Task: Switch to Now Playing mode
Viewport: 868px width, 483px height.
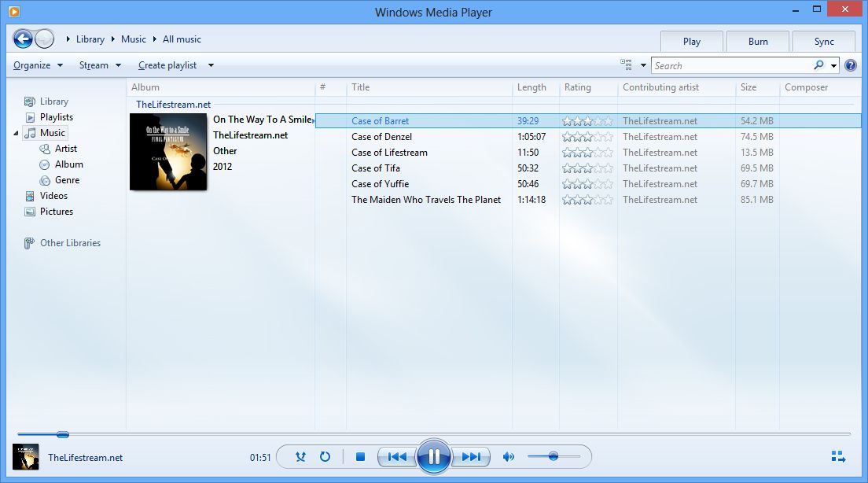Action: click(x=837, y=456)
